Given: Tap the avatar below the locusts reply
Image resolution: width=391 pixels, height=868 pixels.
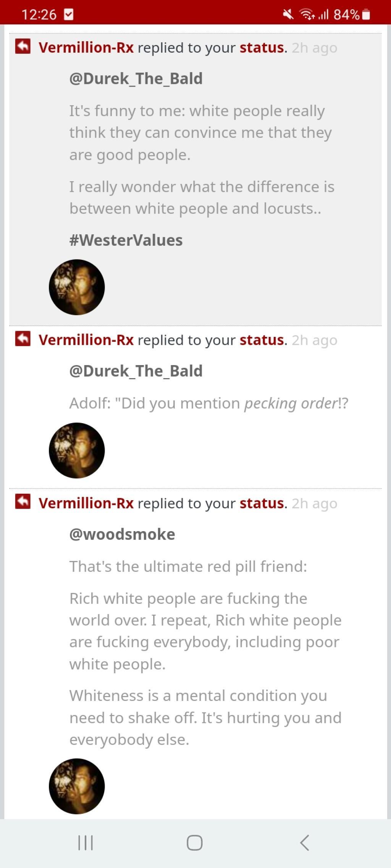Looking at the screenshot, I should coord(77,287).
